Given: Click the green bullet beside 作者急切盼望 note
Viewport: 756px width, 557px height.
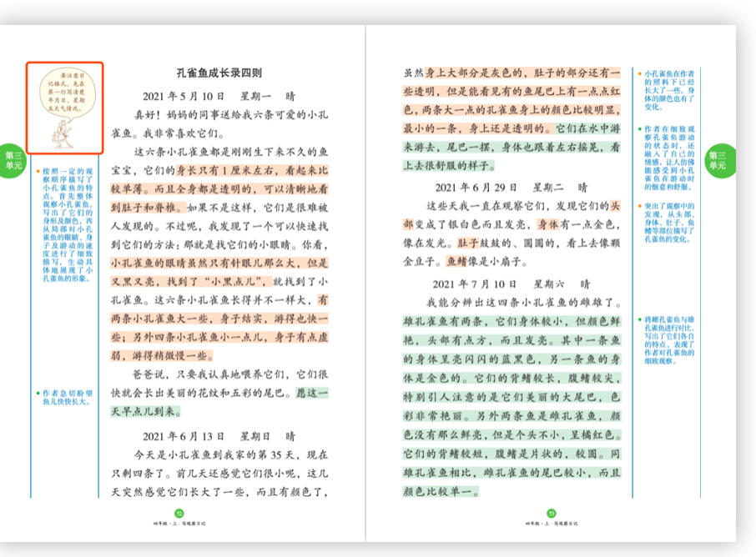Looking at the screenshot, I should coord(38,394).
